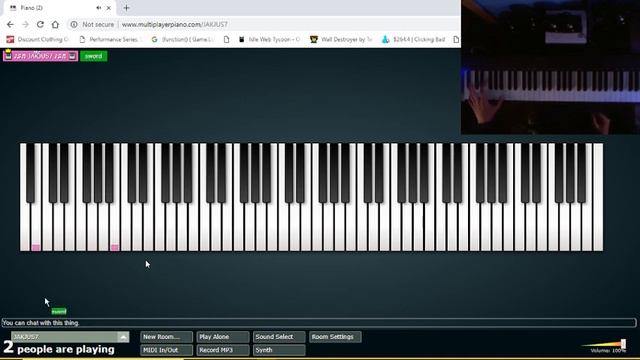Click the room dropdown arrow button

[x=123, y=337]
